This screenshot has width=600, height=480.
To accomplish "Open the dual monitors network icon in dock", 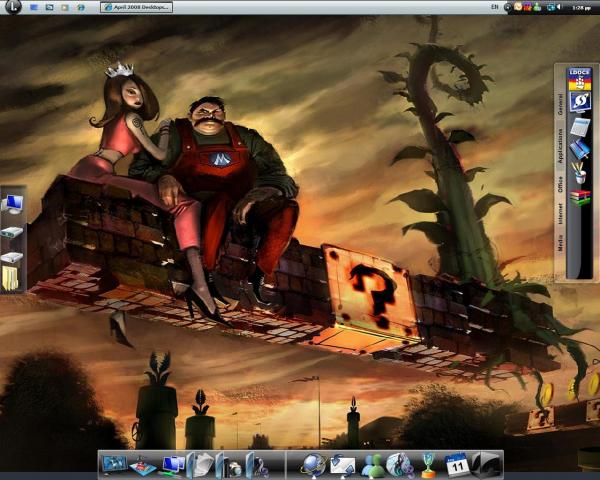I will tap(172, 465).
